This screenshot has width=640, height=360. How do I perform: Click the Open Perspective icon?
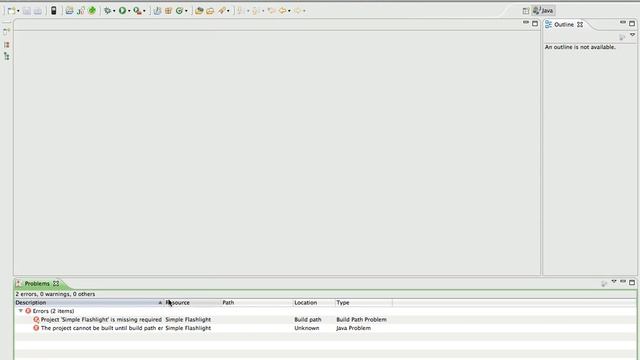(526, 11)
